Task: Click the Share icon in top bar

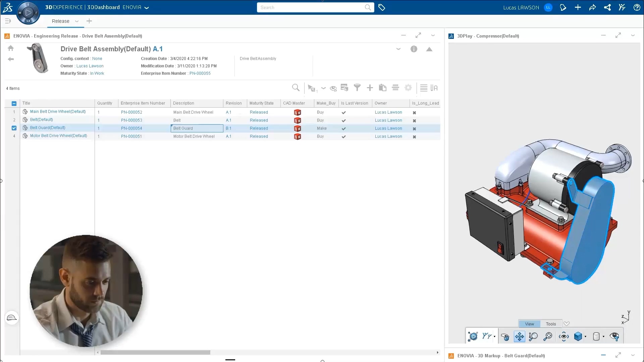Action: point(592,7)
